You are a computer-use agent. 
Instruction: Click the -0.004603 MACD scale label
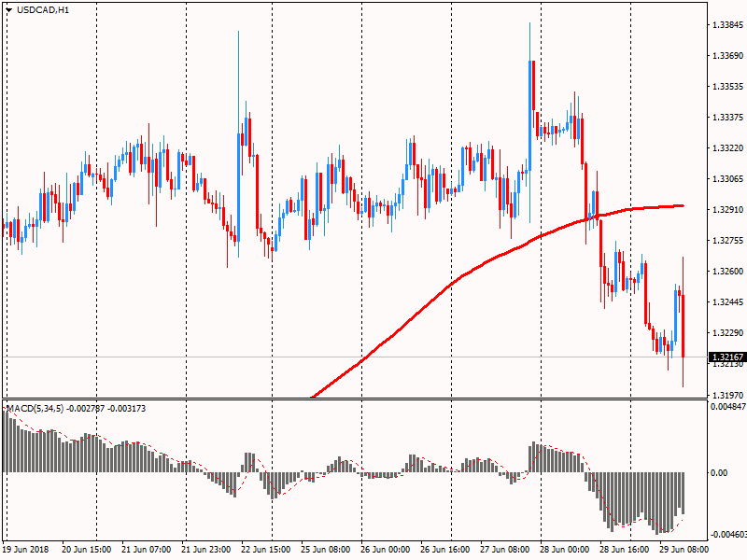[728, 535]
